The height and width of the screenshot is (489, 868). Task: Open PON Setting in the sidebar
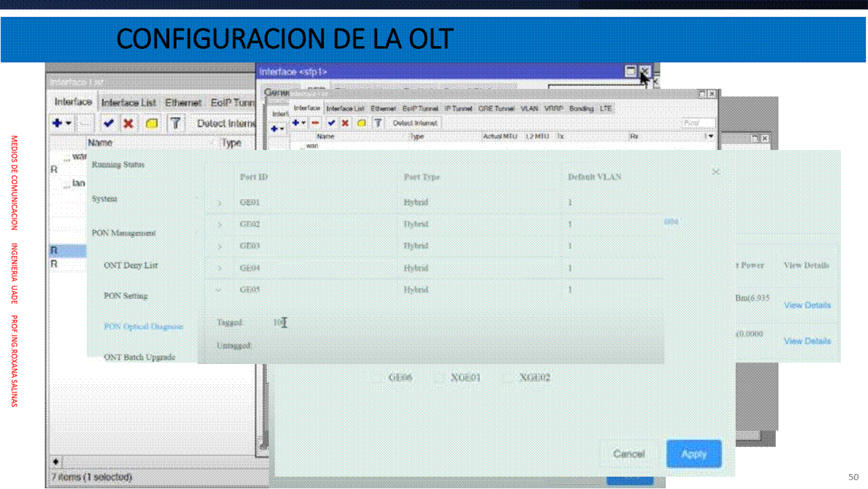(x=126, y=296)
